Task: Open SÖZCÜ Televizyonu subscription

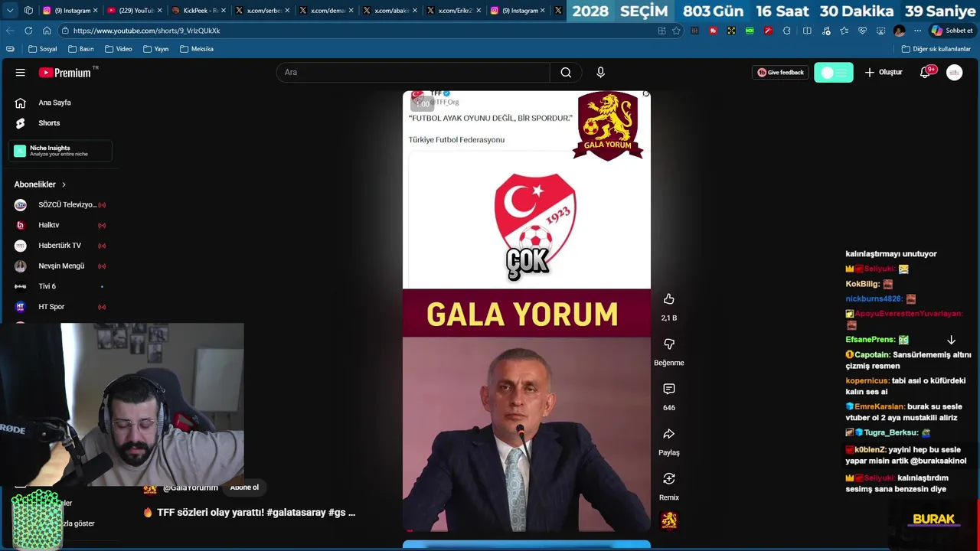Action: [60, 205]
